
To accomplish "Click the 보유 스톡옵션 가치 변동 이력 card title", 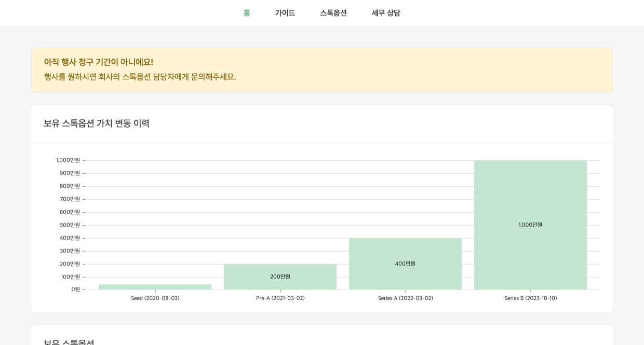I will tap(97, 123).
